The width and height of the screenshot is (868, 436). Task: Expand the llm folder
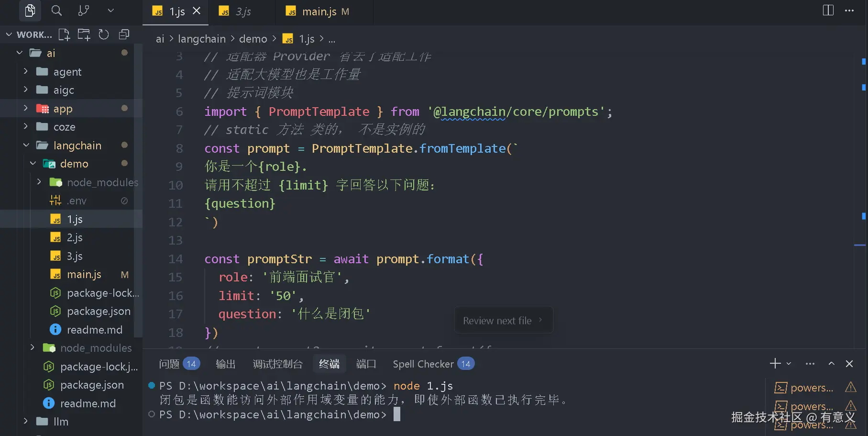click(26, 421)
